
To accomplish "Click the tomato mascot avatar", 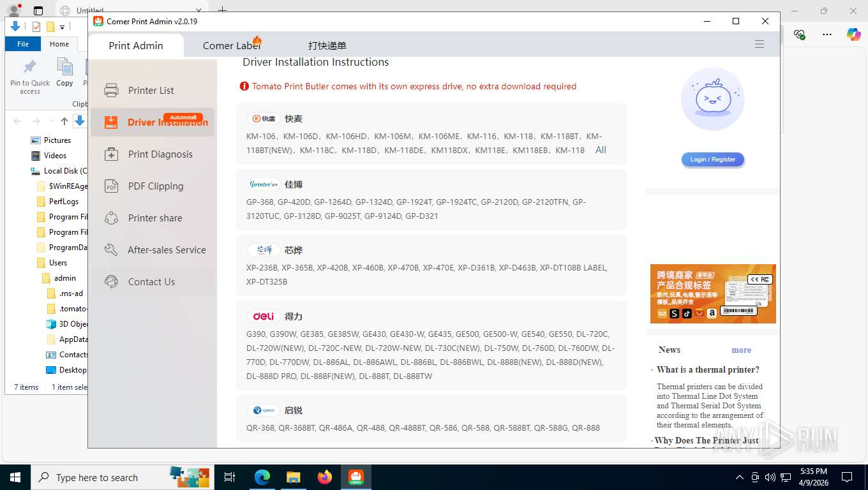I will tap(713, 99).
